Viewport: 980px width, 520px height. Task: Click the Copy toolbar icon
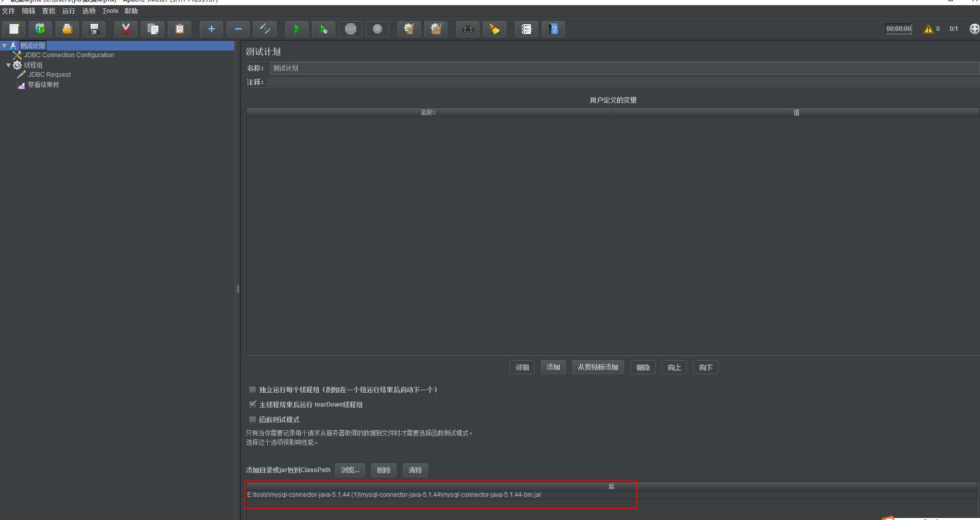point(152,29)
